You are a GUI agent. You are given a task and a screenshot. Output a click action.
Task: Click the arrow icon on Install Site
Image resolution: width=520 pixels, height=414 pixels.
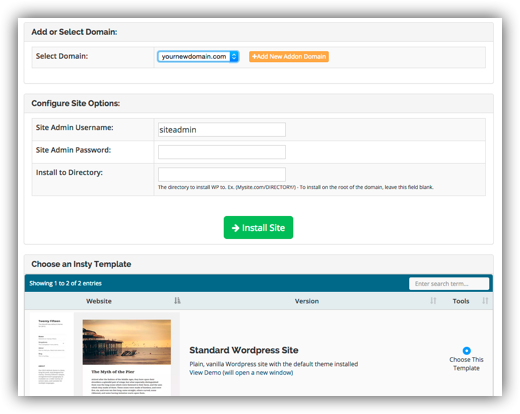tap(235, 228)
